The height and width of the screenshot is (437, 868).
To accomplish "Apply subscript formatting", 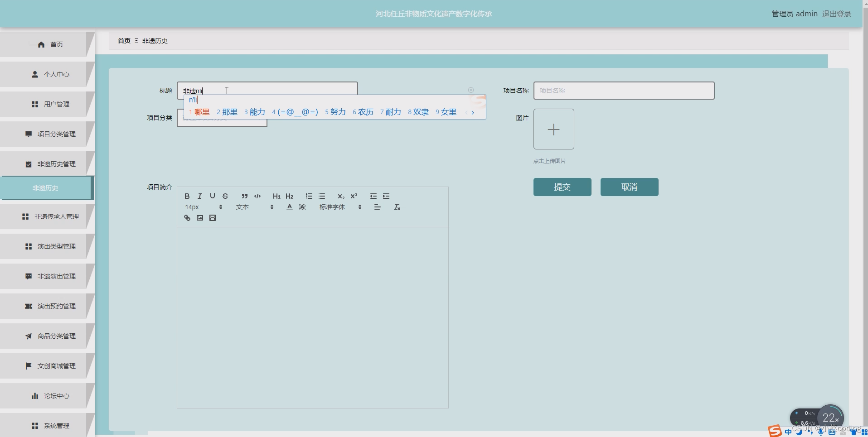I will (x=341, y=196).
